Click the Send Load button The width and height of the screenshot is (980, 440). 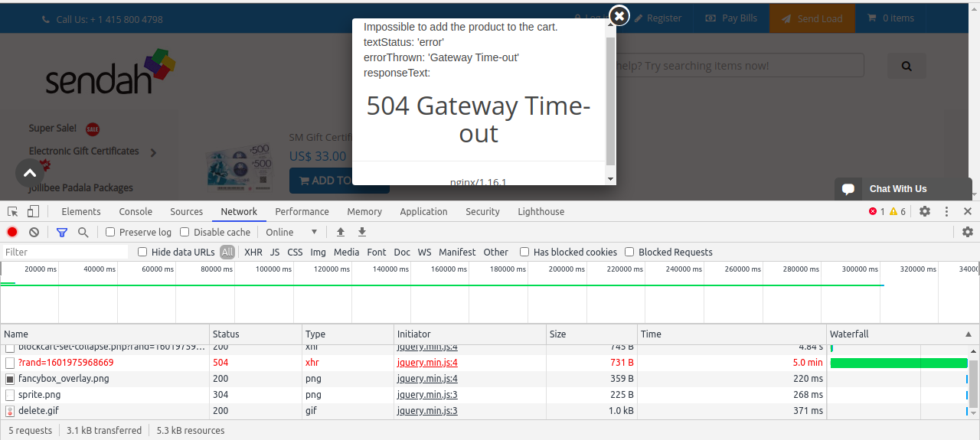click(x=812, y=18)
